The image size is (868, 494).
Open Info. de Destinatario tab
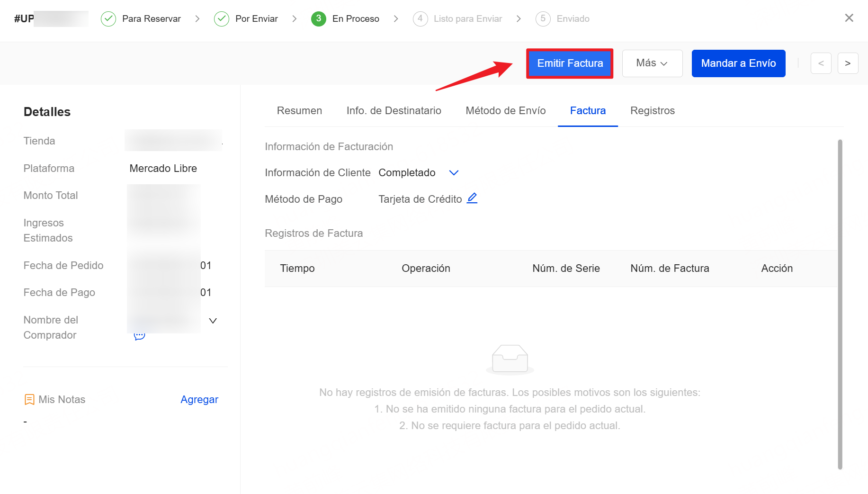[x=394, y=111]
